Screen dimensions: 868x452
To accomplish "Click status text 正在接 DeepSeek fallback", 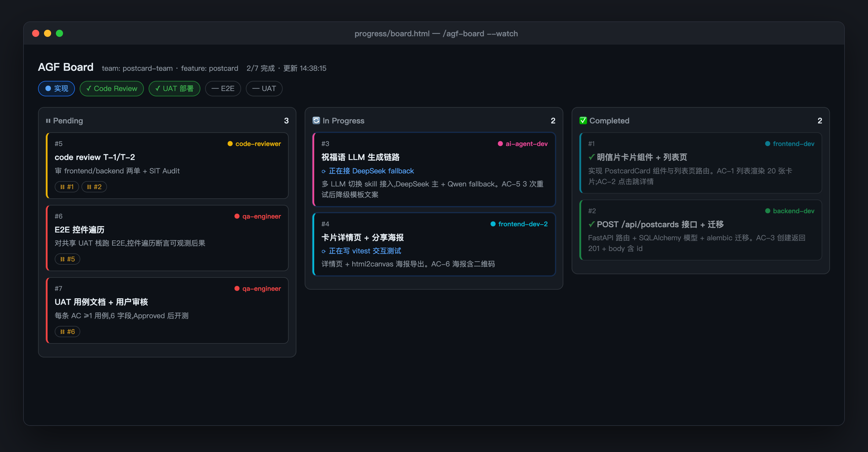I will pyautogui.click(x=371, y=171).
